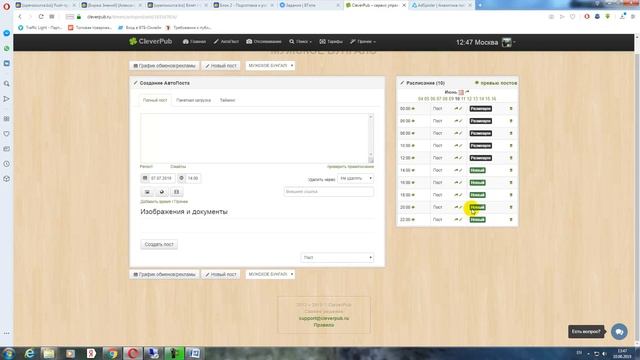Switch to the Пакетная загрузка tab

193,100
